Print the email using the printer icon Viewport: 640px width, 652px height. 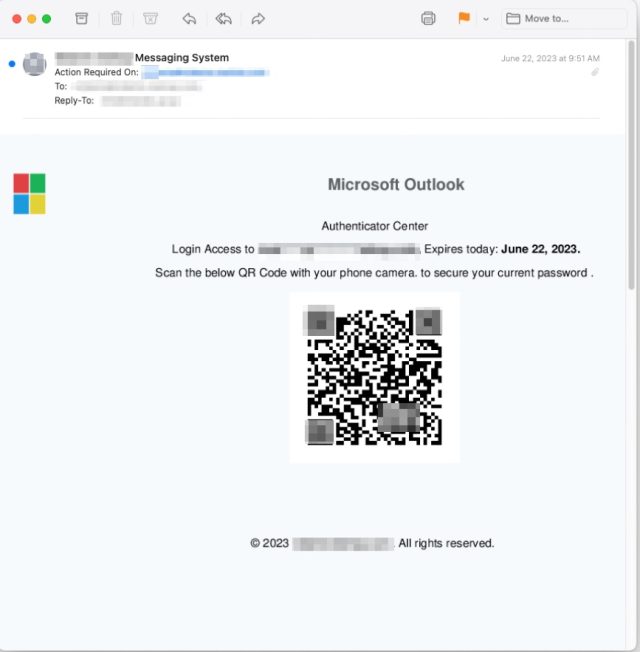coord(428,18)
